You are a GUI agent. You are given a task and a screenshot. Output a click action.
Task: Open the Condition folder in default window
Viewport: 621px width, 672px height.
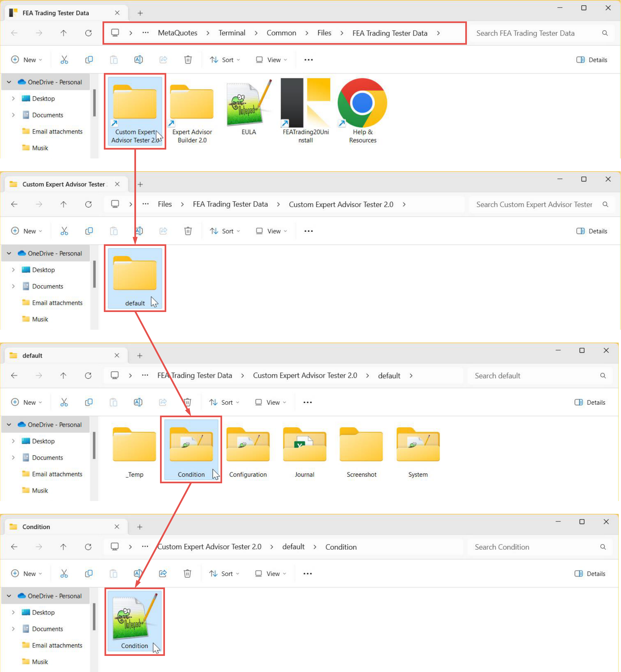[x=191, y=449]
